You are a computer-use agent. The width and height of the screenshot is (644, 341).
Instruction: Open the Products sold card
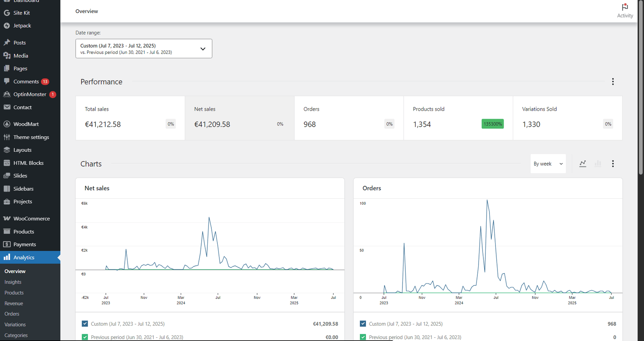pos(458,118)
